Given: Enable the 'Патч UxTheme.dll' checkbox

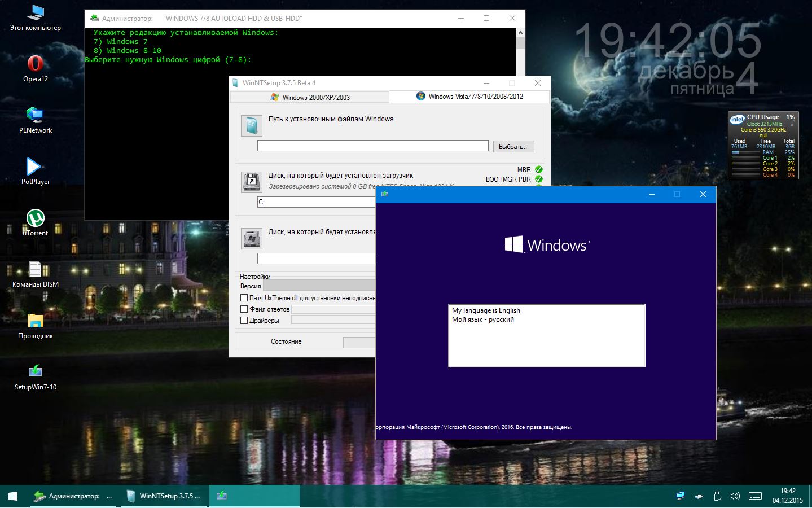Looking at the screenshot, I should [244, 297].
